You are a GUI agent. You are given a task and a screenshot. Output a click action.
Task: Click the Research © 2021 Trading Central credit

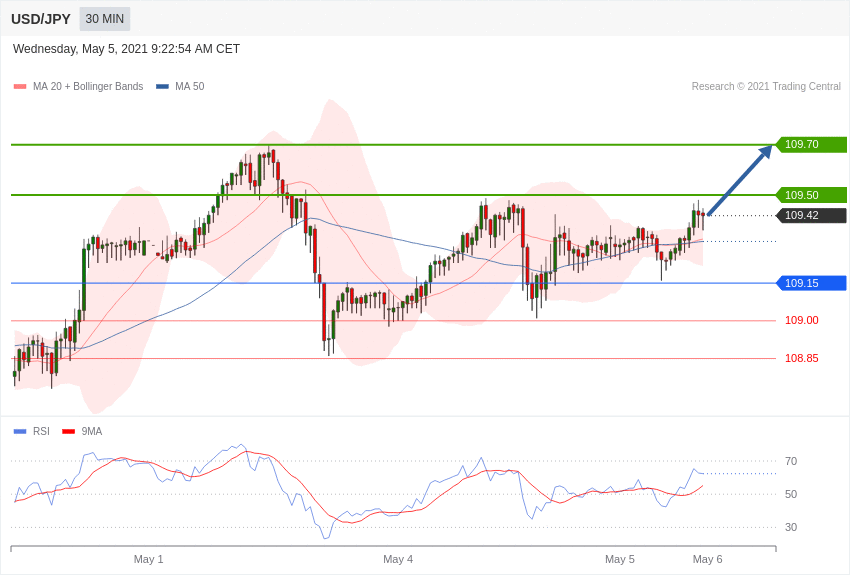pos(766,86)
